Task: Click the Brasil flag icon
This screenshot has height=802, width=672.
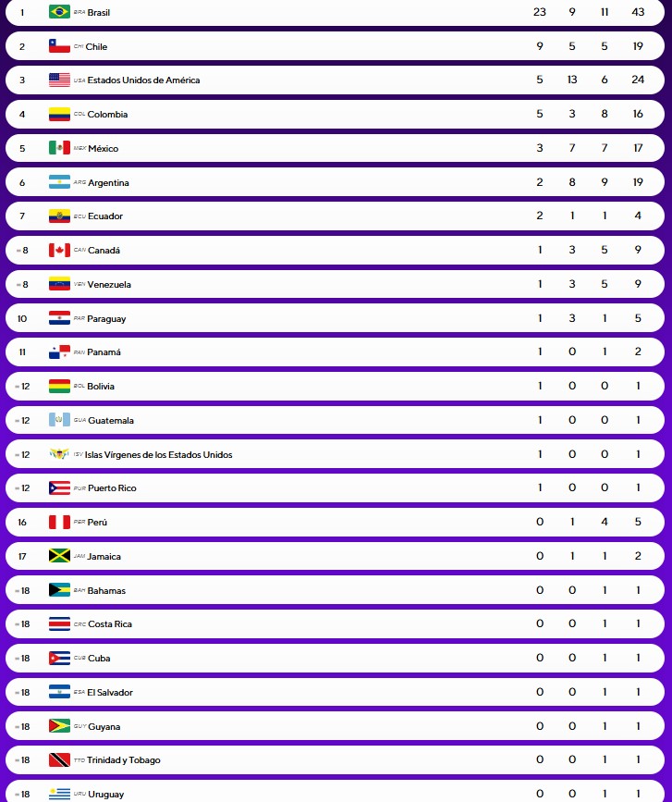Action: point(59,12)
